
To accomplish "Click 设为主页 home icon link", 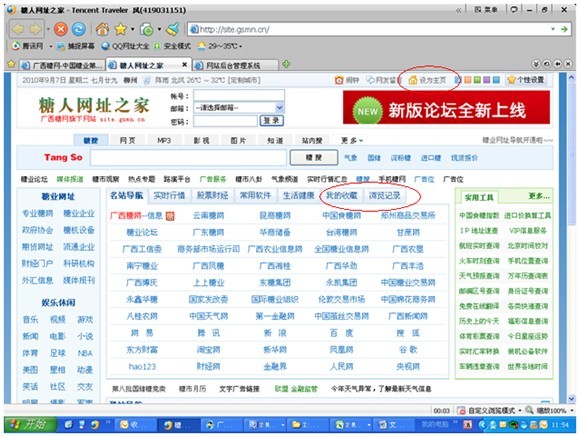I will [x=427, y=80].
